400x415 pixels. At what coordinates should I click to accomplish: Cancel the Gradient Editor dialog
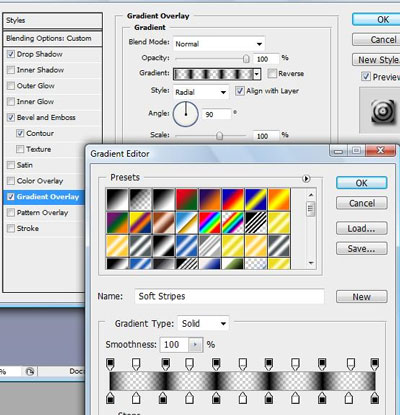[362, 203]
